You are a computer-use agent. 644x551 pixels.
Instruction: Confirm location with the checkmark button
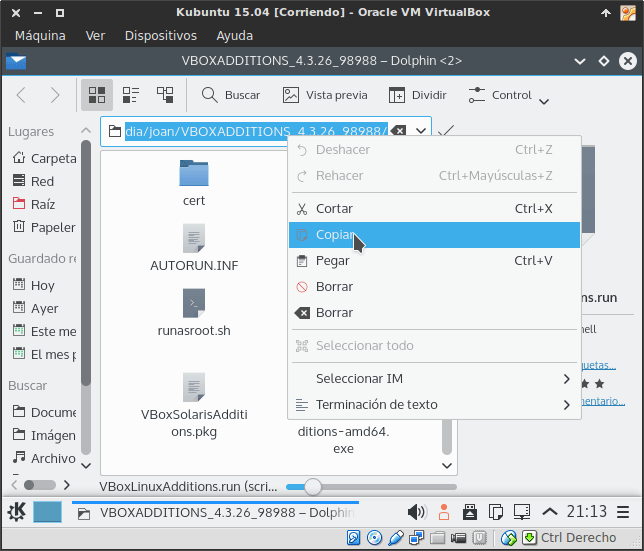coord(447,131)
